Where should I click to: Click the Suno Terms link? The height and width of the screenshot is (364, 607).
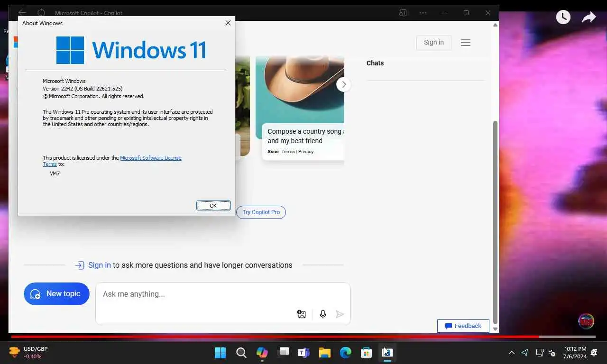click(288, 152)
